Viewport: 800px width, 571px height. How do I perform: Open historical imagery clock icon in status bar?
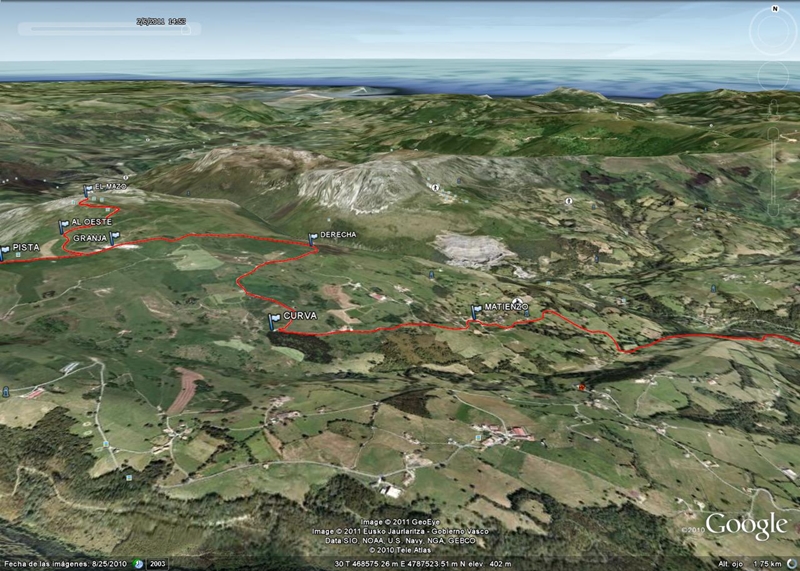pyautogui.click(x=139, y=564)
